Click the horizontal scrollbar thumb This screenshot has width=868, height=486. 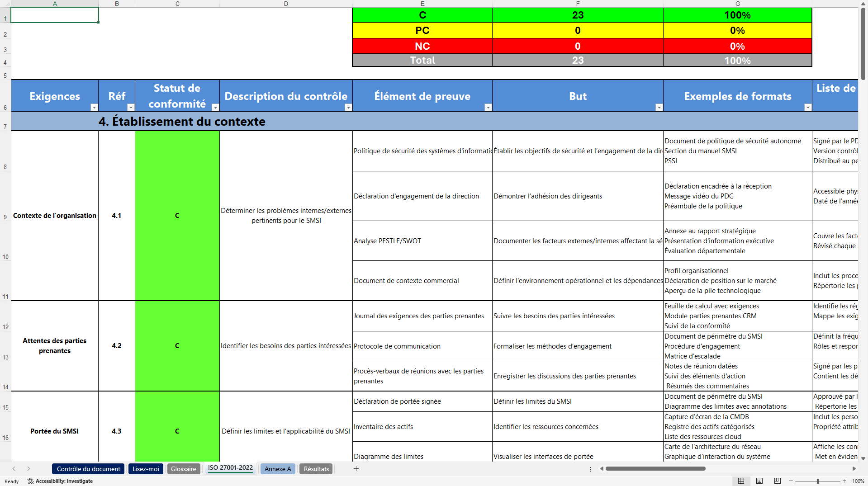(x=655, y=469)
